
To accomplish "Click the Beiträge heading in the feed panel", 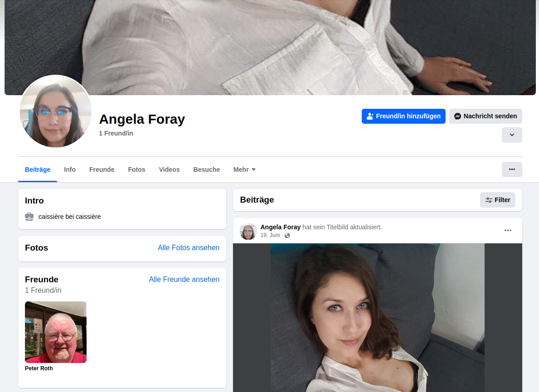I will pyautogui.click(x=257, y=200).
